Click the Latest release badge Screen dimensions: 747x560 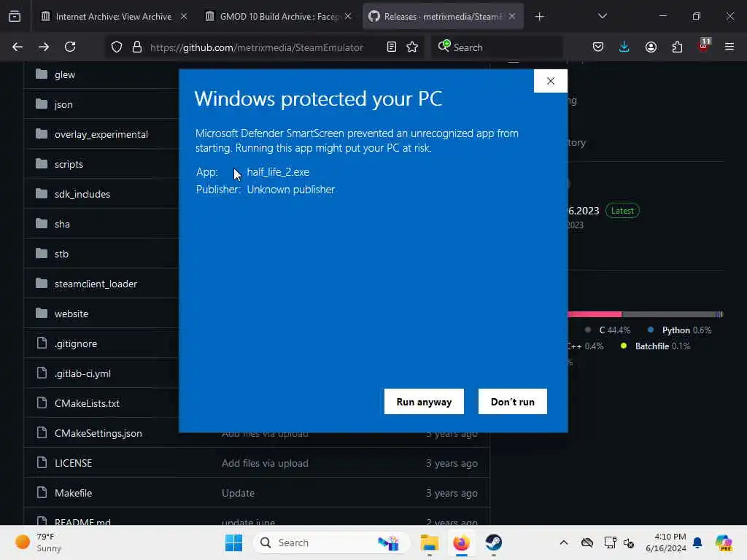tap(622, 211)
